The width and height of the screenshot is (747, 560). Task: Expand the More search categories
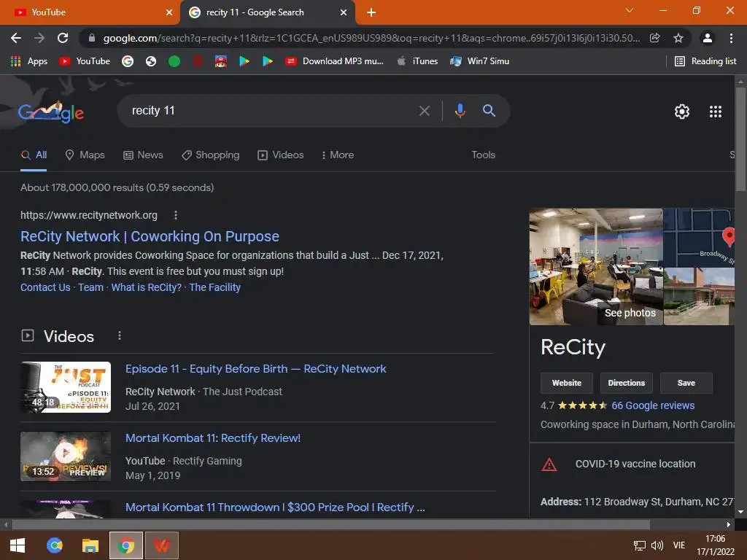337,155
